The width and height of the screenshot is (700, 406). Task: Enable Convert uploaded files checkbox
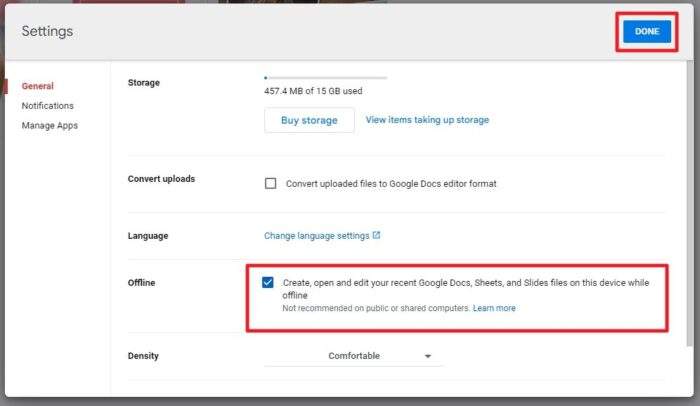[x=271, y=184]
